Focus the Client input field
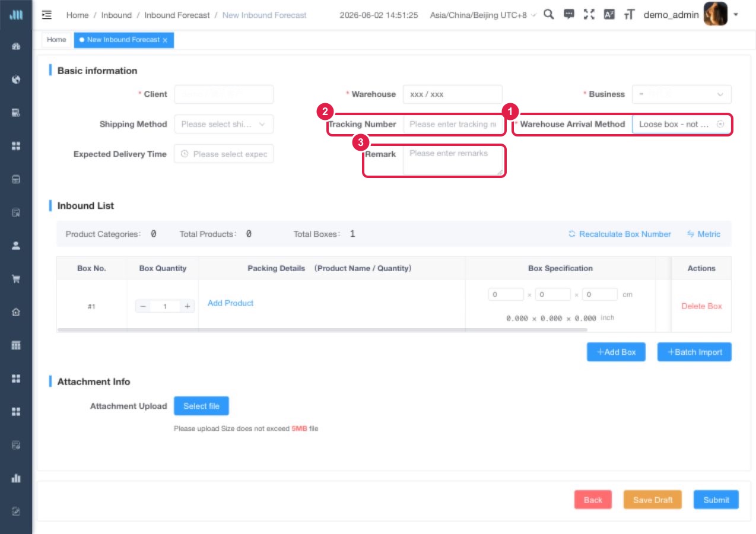756x534 pixels. pyautogui.click(x=224, y=94)
